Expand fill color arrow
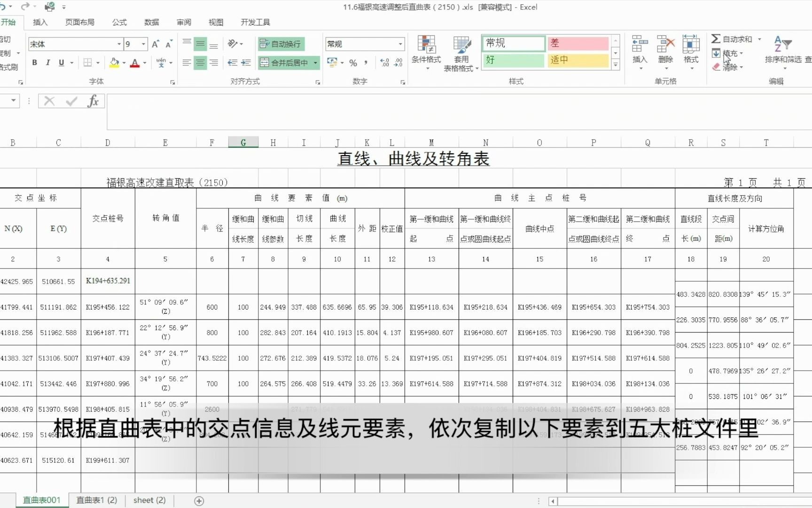812x508 pixels. [124, 63]
